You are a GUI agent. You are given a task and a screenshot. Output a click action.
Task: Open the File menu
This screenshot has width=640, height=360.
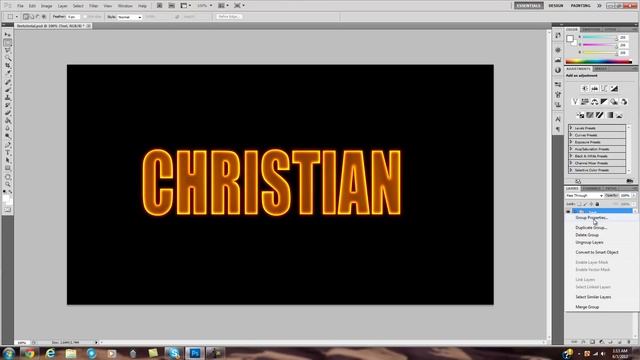tap(20, 6)
